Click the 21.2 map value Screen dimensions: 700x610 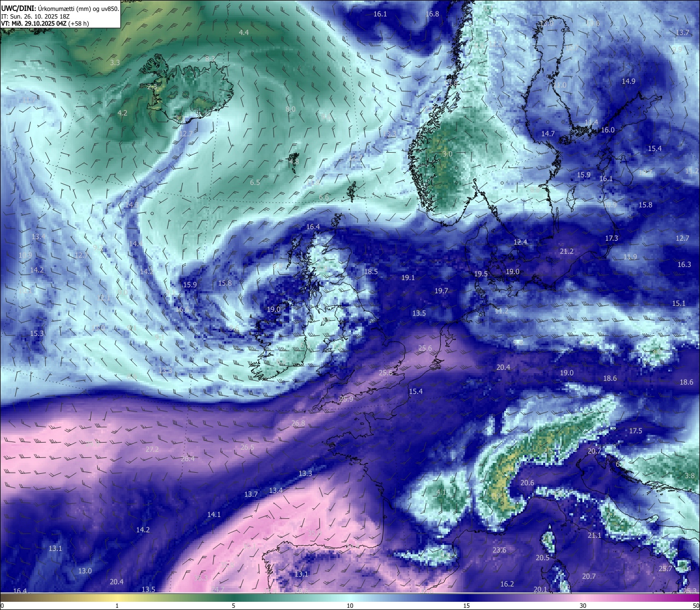(x=567, y=252)
